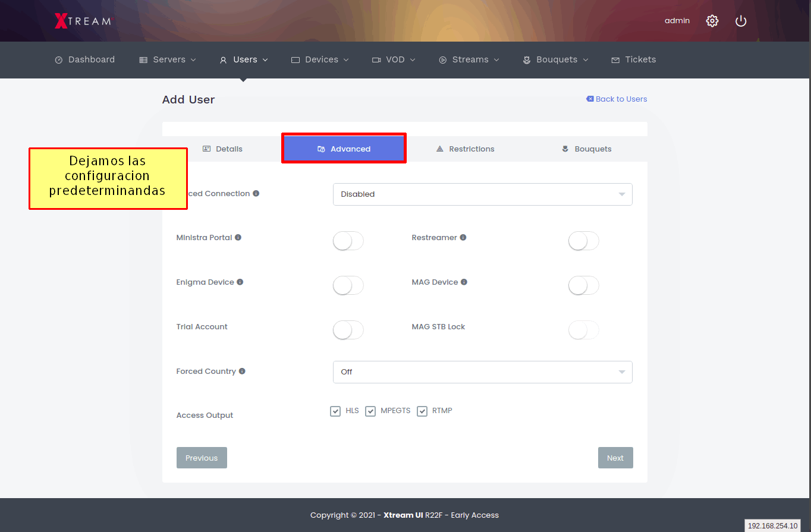Uncheck the RTMP output checkbox

click(x=422, y=411)
